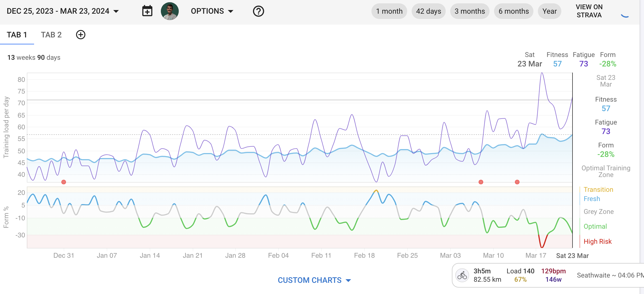The image size is (644, 294).
Task: Switch the range to Year
Action: 549,11
